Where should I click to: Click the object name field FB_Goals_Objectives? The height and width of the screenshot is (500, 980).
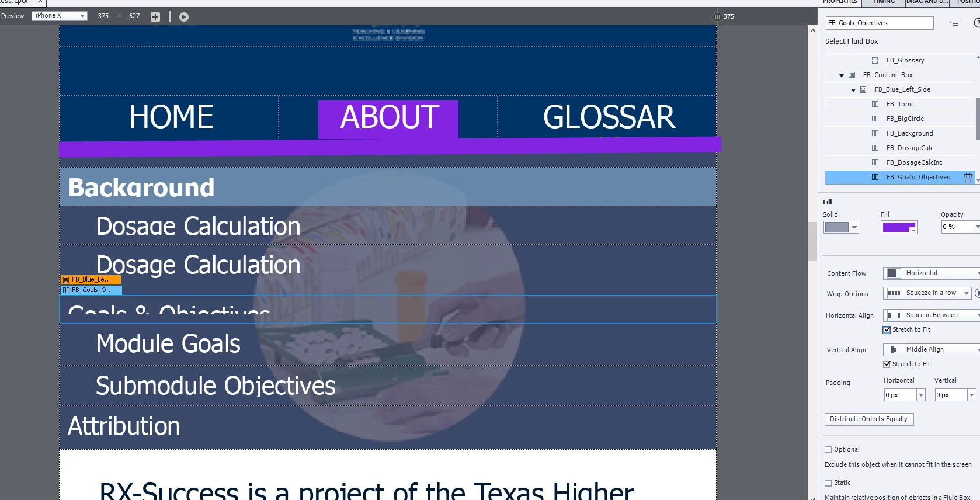(x=879, y=23)
